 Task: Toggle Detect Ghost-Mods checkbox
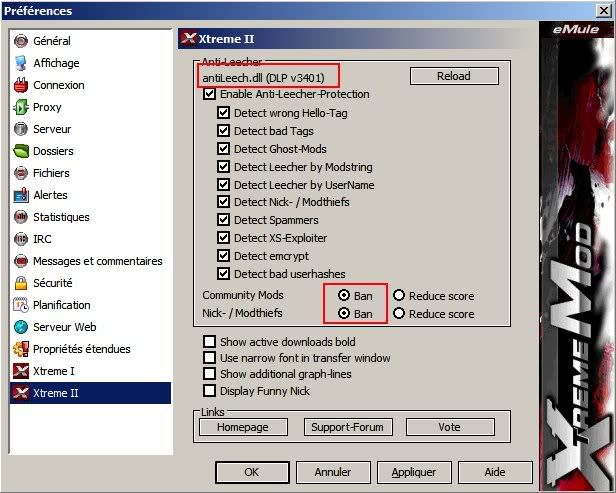[x=224, y=149]
